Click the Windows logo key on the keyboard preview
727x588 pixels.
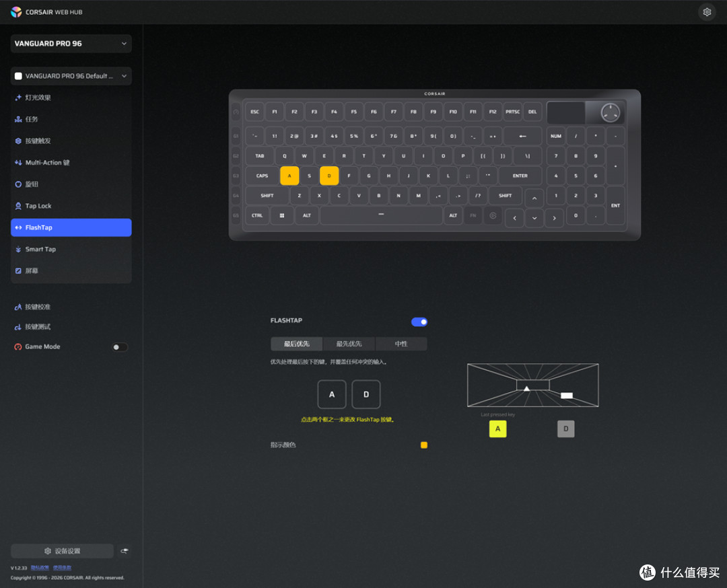pyautogui.click(x=282, y=215)
